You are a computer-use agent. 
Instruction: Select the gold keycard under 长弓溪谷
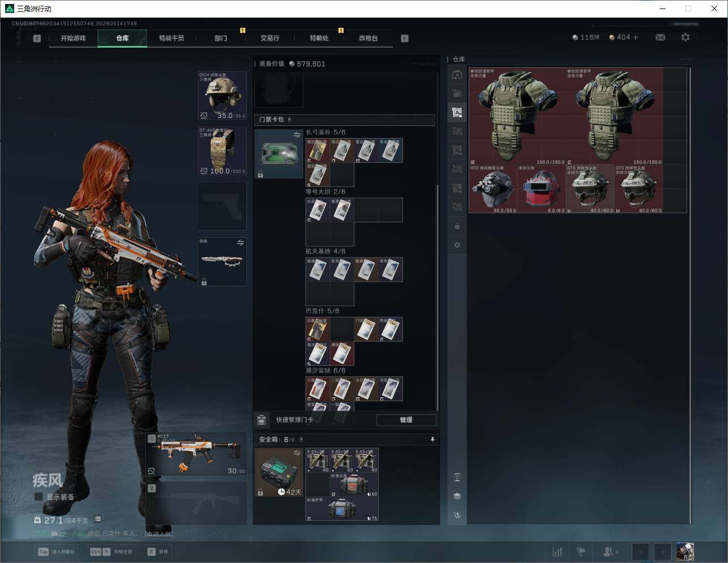point(318,150)
